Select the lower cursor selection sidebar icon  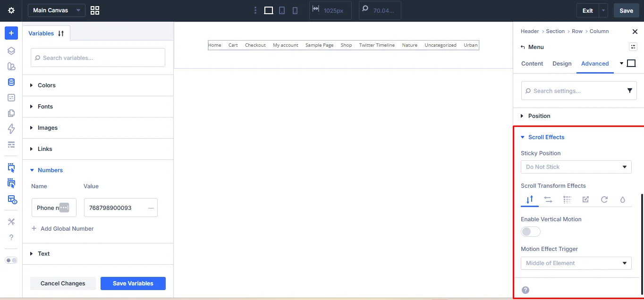point(11,183)
